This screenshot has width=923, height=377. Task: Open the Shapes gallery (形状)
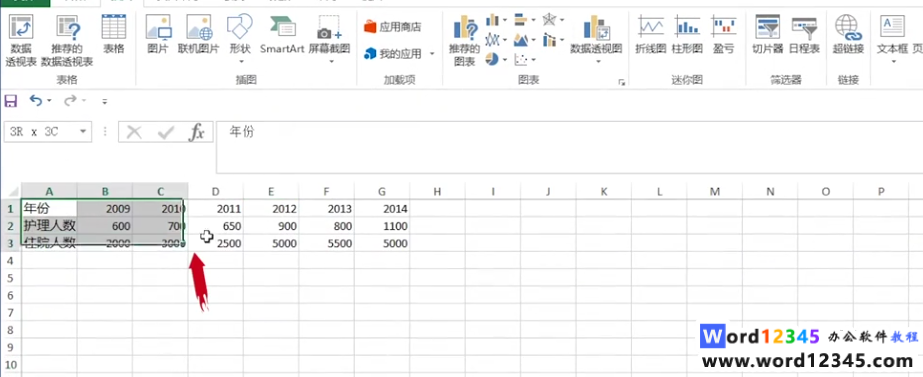[x=240, y=38]
